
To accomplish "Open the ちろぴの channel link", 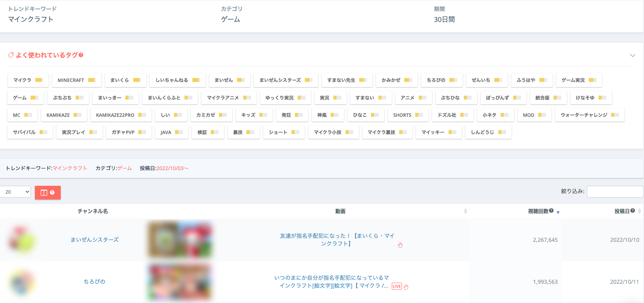I will tap(94, 281).
